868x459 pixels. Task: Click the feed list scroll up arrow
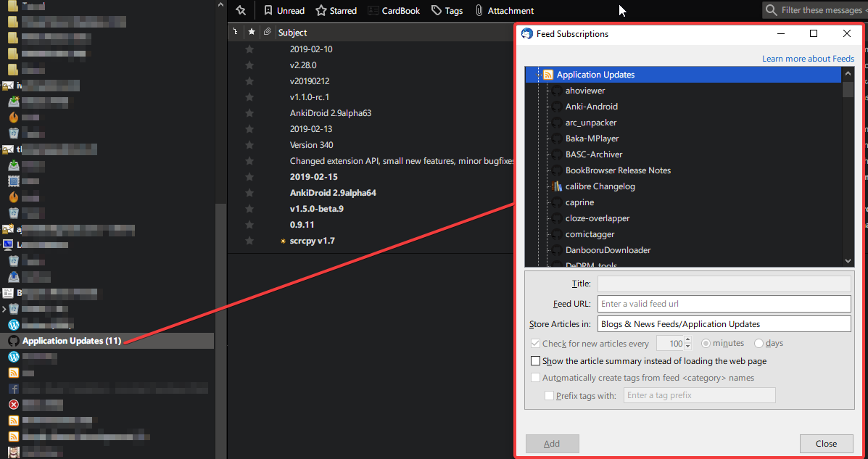pos(848,74)
